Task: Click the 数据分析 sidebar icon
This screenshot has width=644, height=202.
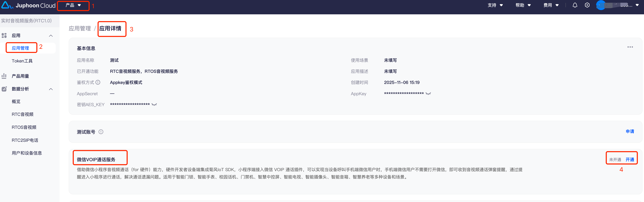Action: pyautogui.click(x=4, y=89)
